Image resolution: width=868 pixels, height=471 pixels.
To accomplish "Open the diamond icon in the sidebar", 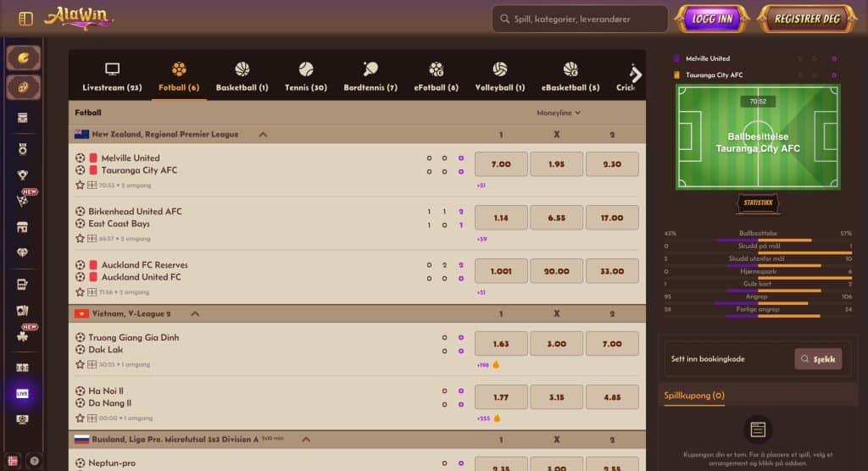I will (23, 252).
